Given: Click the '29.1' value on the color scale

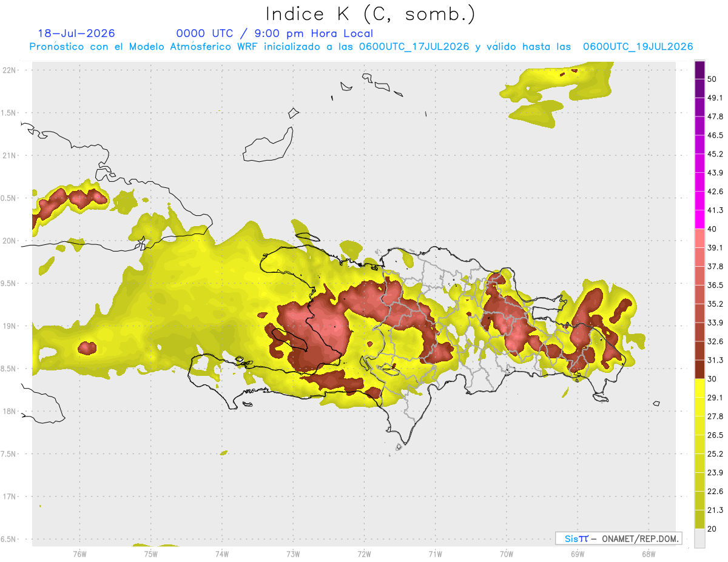Looking at the screenshot, I should click(x=715, y=398).
